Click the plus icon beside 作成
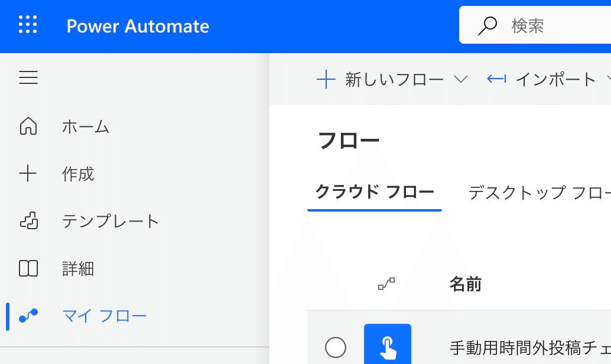The image size is (611, 364). [x=28, y=173]
